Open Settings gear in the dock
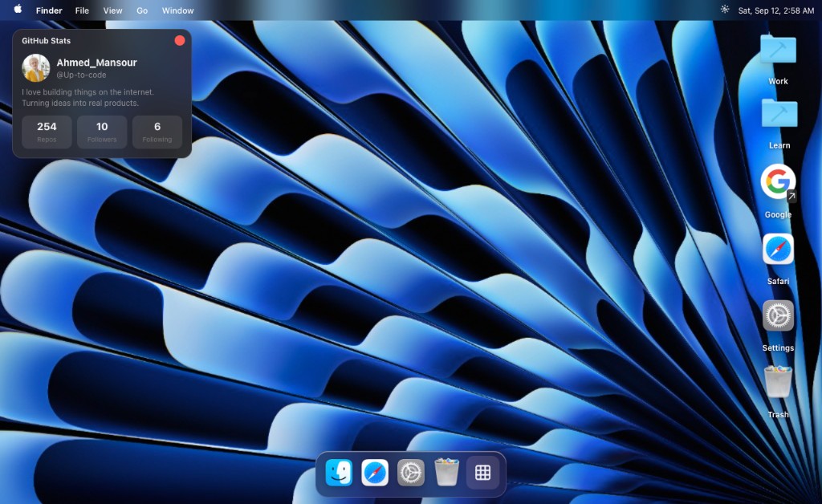Image resolution: width=822 pixels, height=504 pixels. [x=410, y=473]
